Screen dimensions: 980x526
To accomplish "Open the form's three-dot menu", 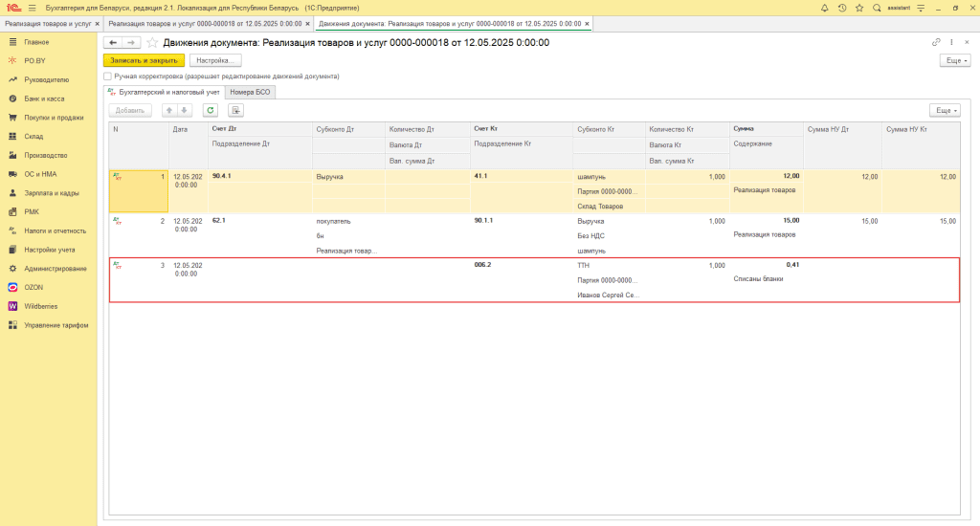I will (x=951, y=42).
